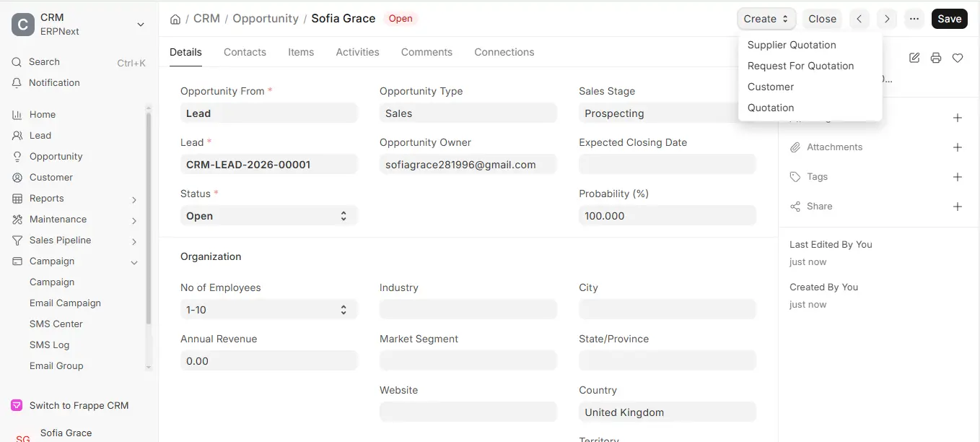Click the Notification bell icon
The image size is (980, 442).
click(17, 83)
